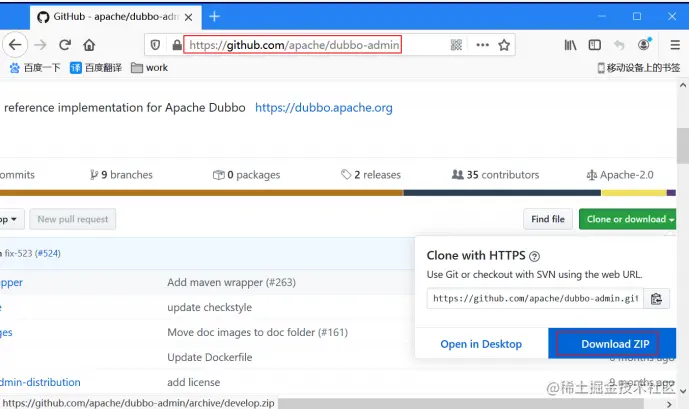Open the library bookshelf icon
Viewport: 689px width, 409px height.
point(570,45)
